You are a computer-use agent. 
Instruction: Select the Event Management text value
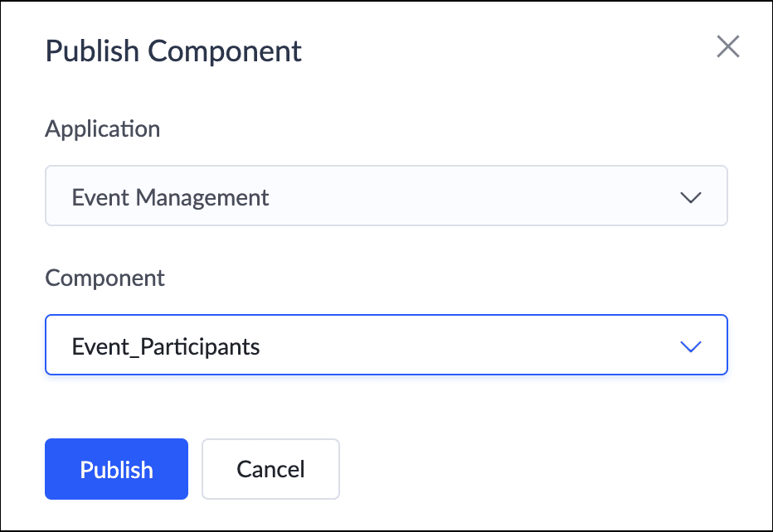170,197
